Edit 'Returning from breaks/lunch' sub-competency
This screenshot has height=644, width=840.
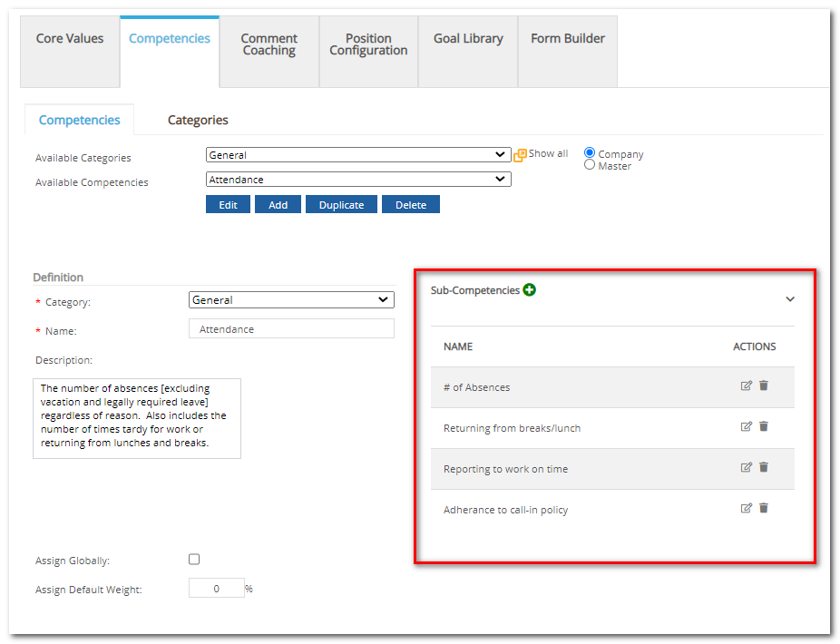(747, 426)
